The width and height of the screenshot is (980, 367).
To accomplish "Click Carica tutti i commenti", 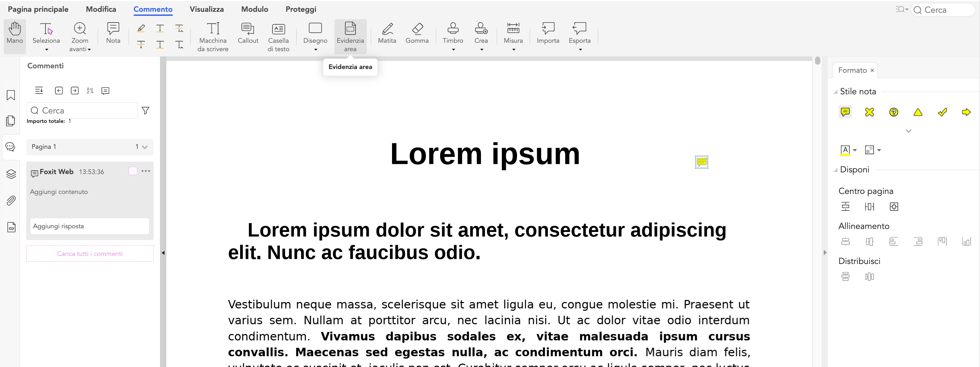I will point(89,253).
